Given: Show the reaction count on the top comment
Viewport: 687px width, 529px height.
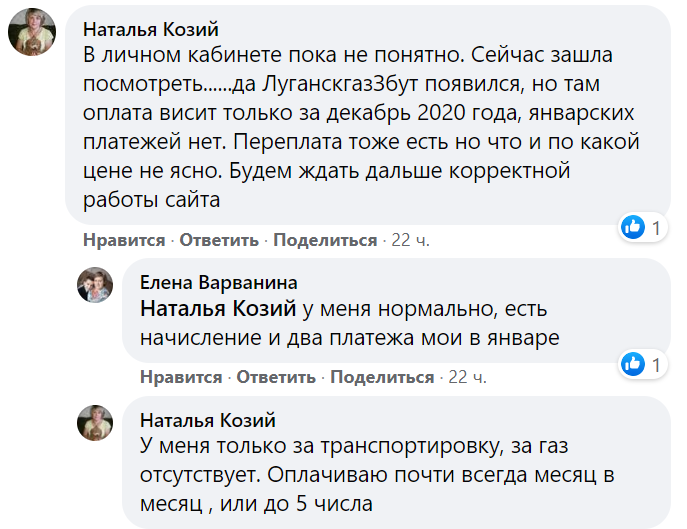Looking at the screenshot, I should point(656,228).
